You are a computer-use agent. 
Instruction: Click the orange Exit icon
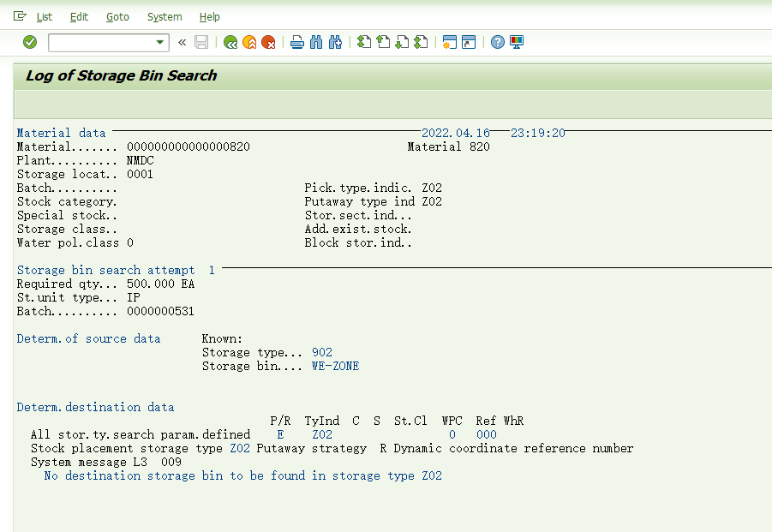point(249,42)
